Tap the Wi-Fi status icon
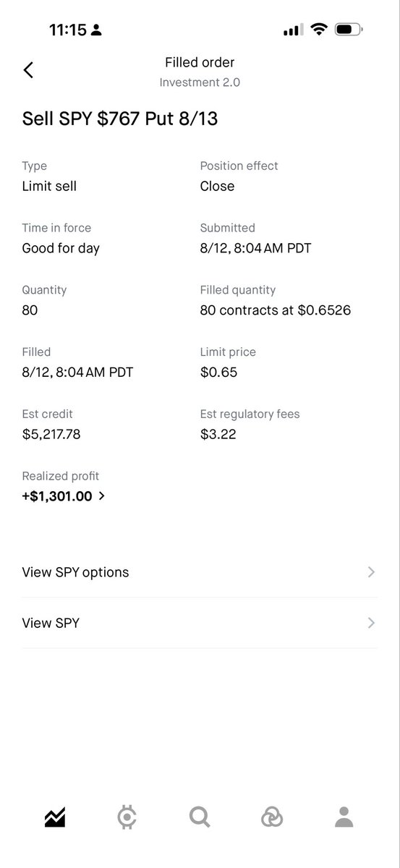This screenshot has width=400, height=868. [x=319, y=30]
